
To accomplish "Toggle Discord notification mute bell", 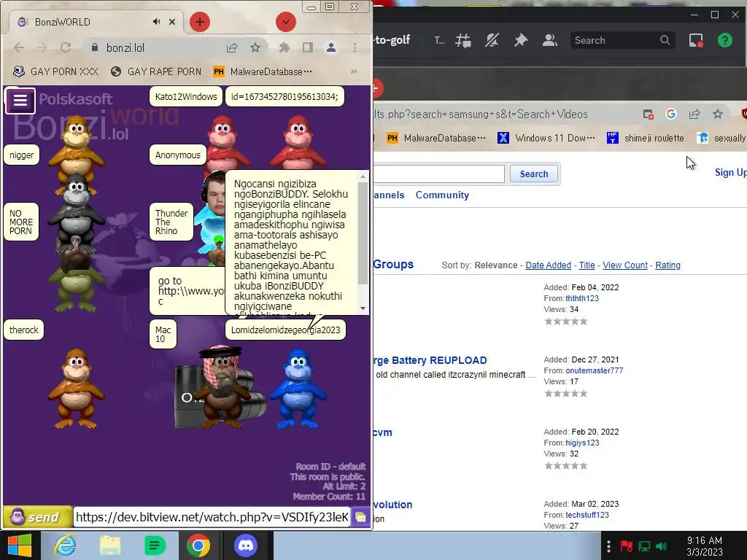I will (492, 41).
